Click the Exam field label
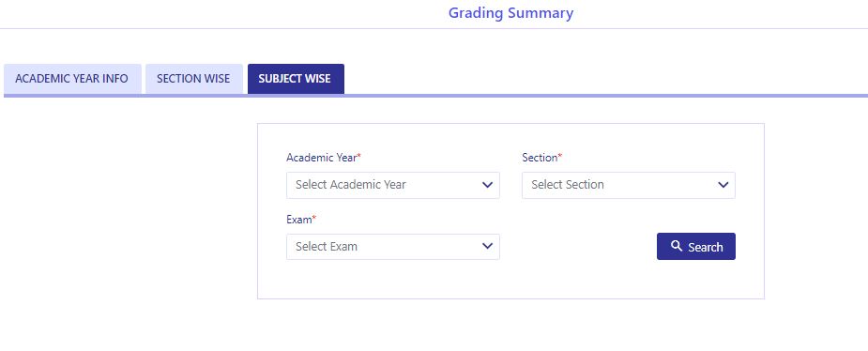 pos(299,220)
